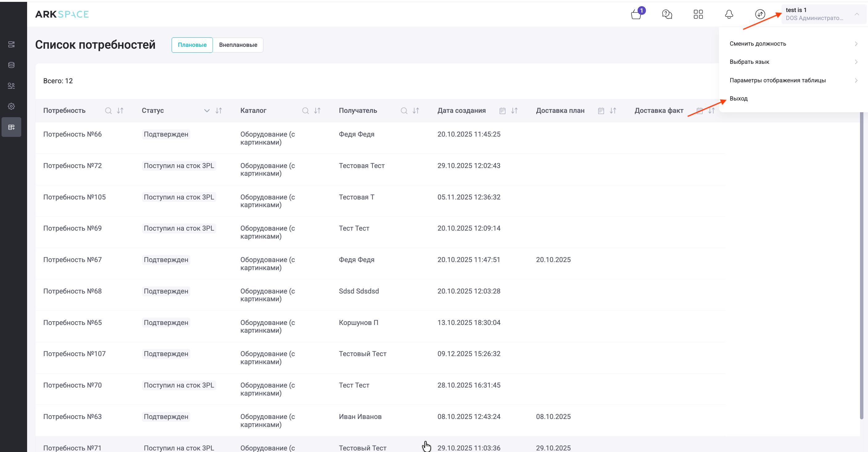868x452 pixels.
Task: Expand Статус column filter dropdown
Action: click(x=207, y=111)
